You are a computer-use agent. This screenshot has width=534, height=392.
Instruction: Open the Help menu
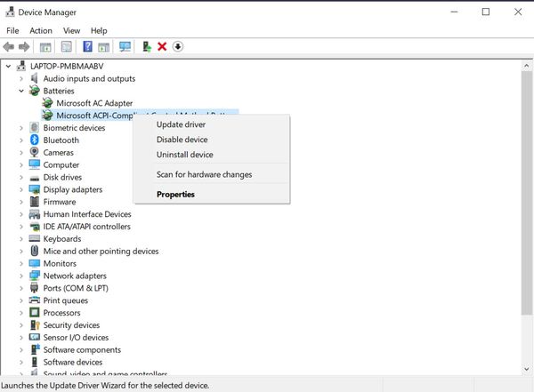99,30
